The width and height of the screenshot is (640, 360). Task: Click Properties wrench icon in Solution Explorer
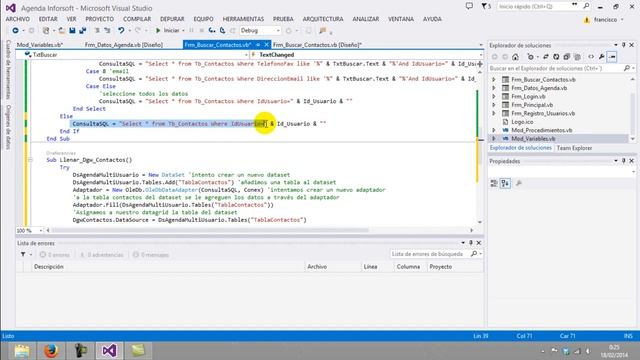pos(602,57)
